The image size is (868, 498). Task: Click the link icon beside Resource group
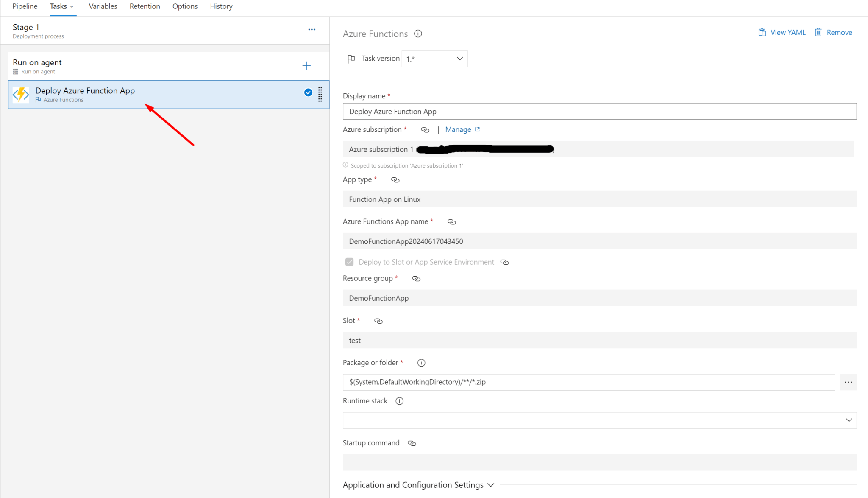416,279
